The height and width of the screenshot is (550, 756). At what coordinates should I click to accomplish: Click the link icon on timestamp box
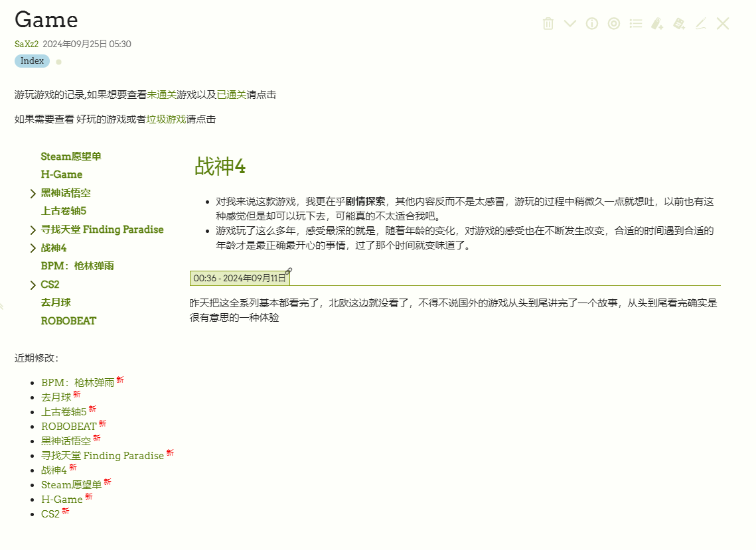(x=289, y=271)
